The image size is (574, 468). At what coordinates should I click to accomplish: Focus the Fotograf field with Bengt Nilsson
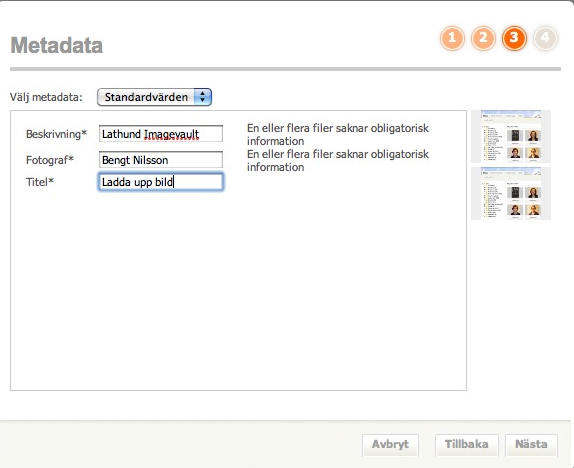coord(161,160)
